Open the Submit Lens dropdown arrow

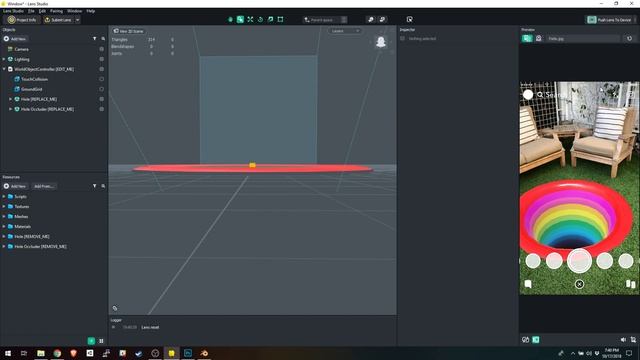pos(78,20)
